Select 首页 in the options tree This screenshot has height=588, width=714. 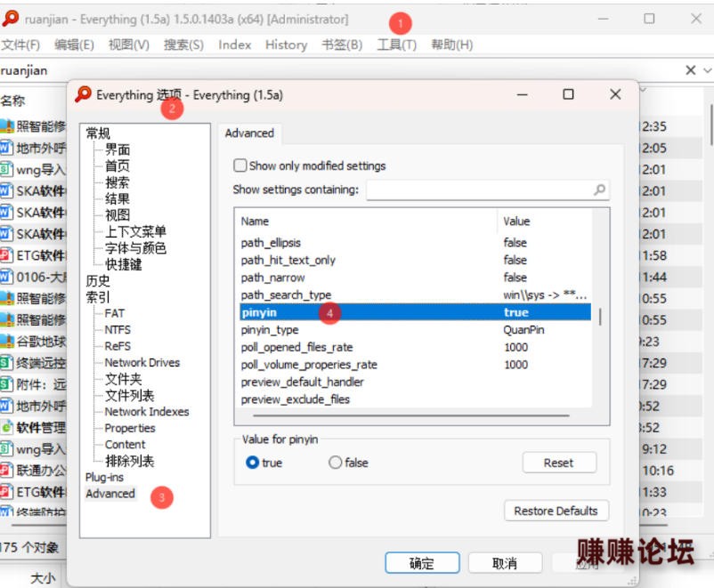point(118,165)
